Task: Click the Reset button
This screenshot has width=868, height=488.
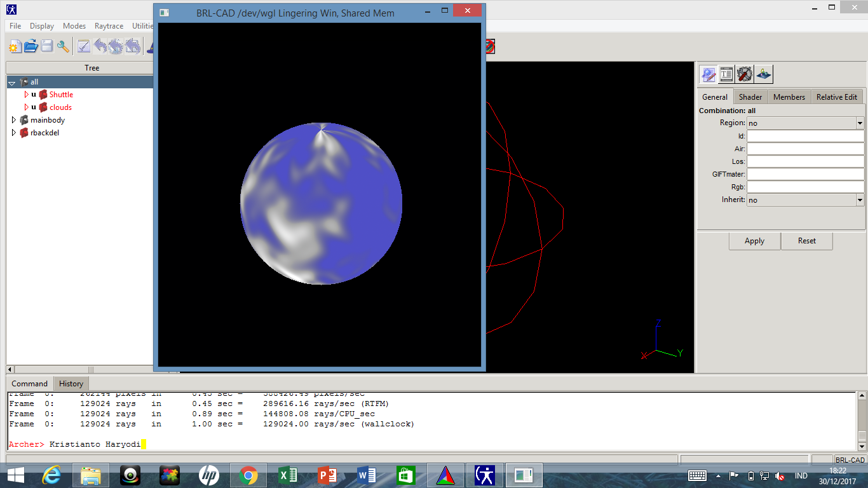Action: [807, 241]
